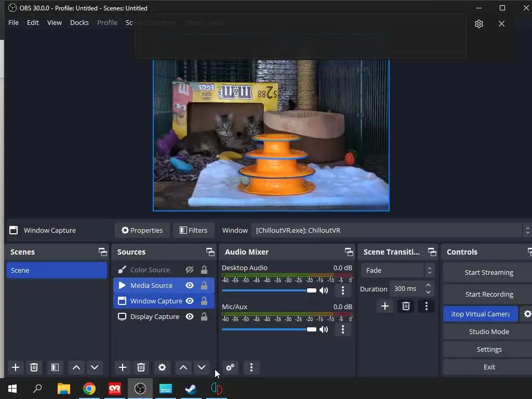This screenshot has height=399, width=532.
Task: Unlock the Display Capture source
Action: click(204, 316)
